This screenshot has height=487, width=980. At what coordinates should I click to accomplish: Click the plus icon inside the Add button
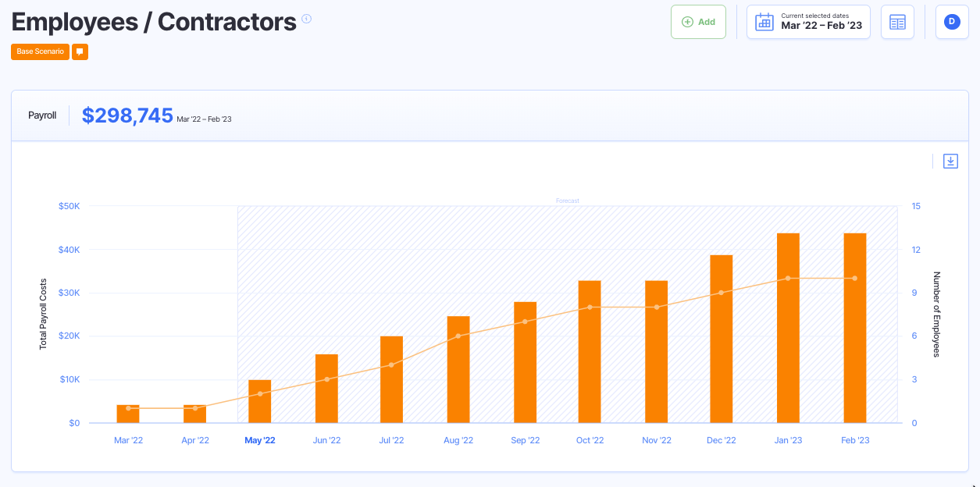(x=686, y=22)
